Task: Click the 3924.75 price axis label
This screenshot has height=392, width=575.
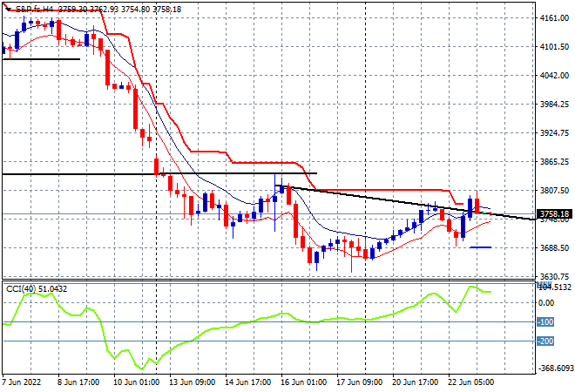Action: click(x=554, y=132)
